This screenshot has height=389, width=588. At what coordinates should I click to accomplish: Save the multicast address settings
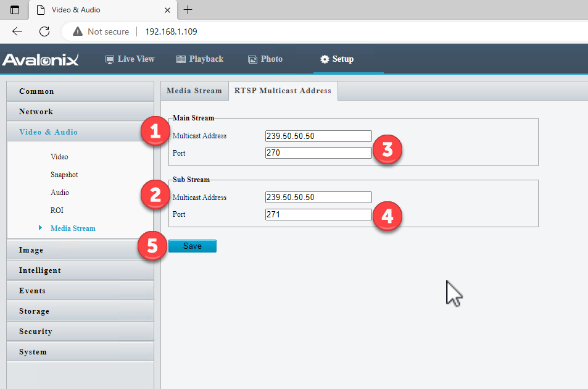point(192,246)
